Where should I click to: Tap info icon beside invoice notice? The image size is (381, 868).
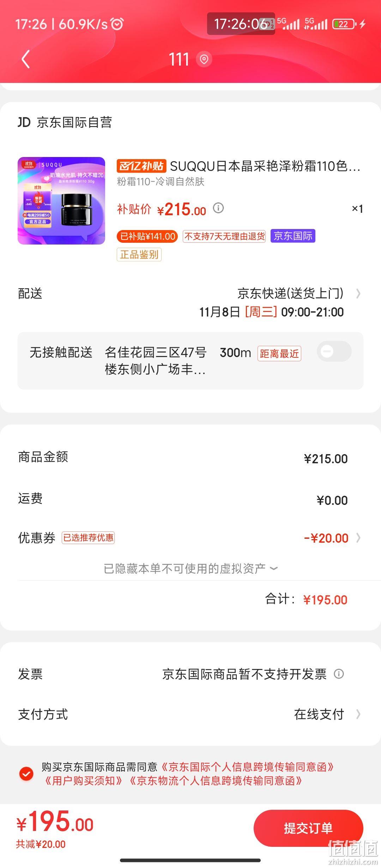[339, 674]
